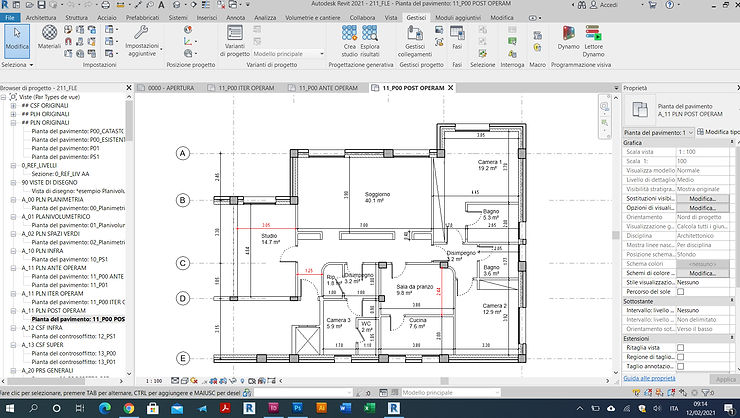Toggle Regione di taglio checkbox
This screenshot has height=418, width=740.
coord(680,357)
